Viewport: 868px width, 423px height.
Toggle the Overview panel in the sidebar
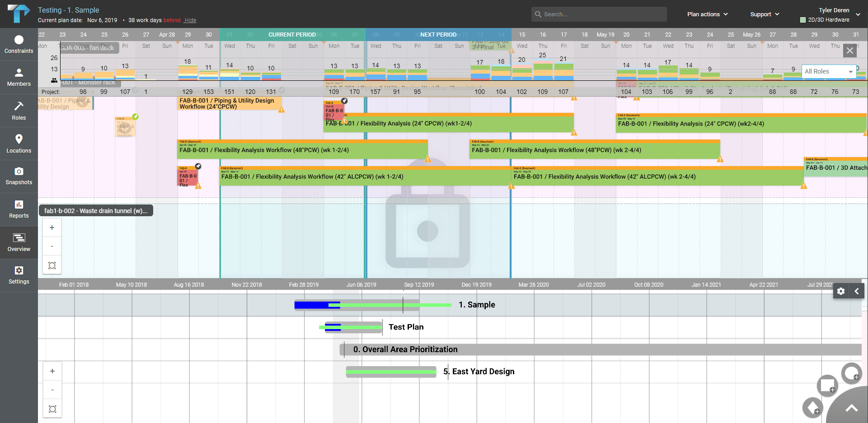pyautogui.click(x=19, y=242)
